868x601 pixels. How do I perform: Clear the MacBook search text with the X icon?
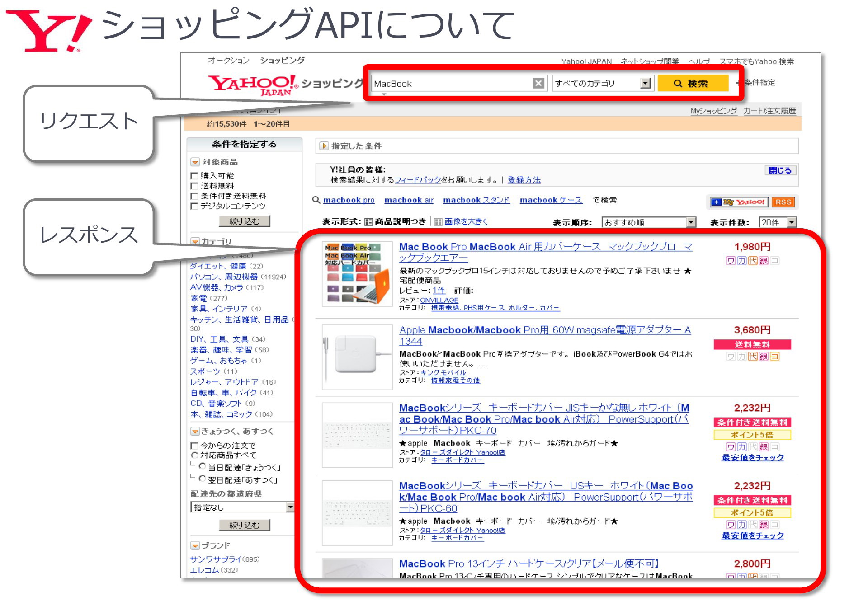click(x=538, y=83)
